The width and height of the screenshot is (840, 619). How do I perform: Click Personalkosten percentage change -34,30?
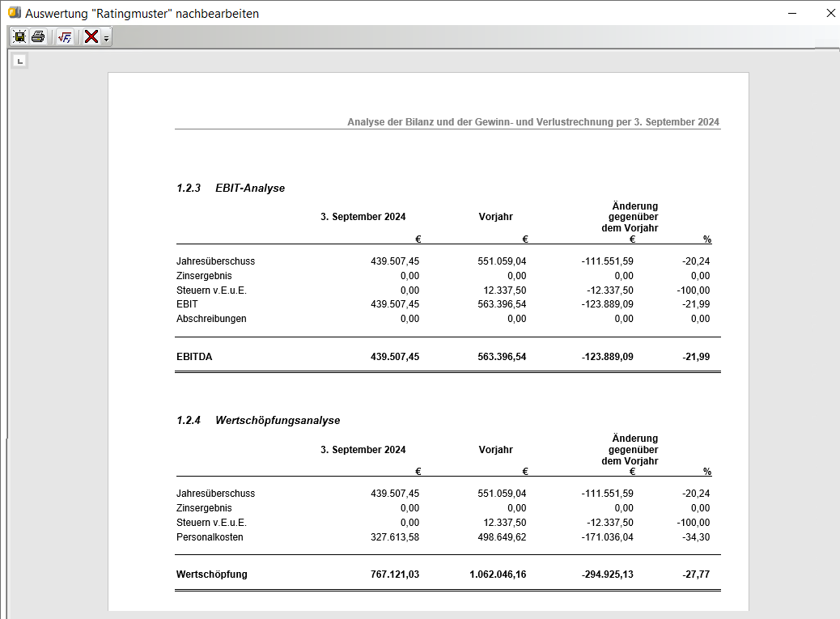[695, 537]
